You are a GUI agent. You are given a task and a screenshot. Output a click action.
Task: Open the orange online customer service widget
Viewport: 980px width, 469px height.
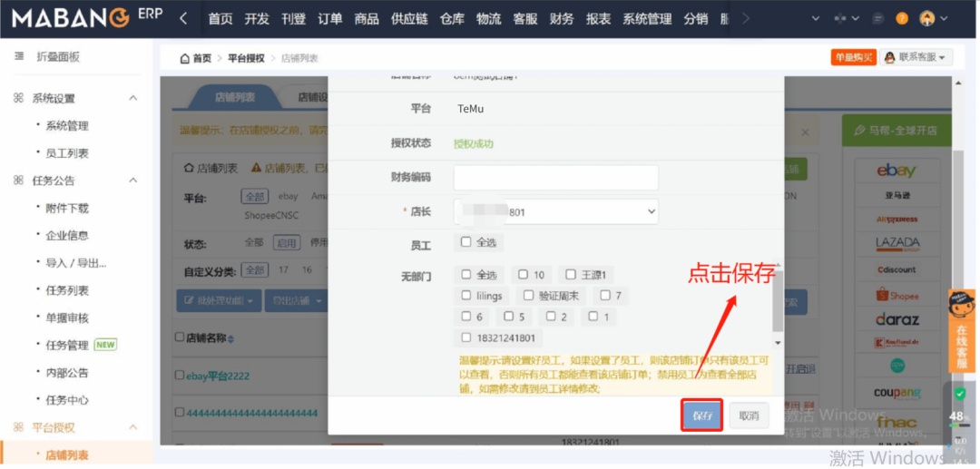(961, 331)
